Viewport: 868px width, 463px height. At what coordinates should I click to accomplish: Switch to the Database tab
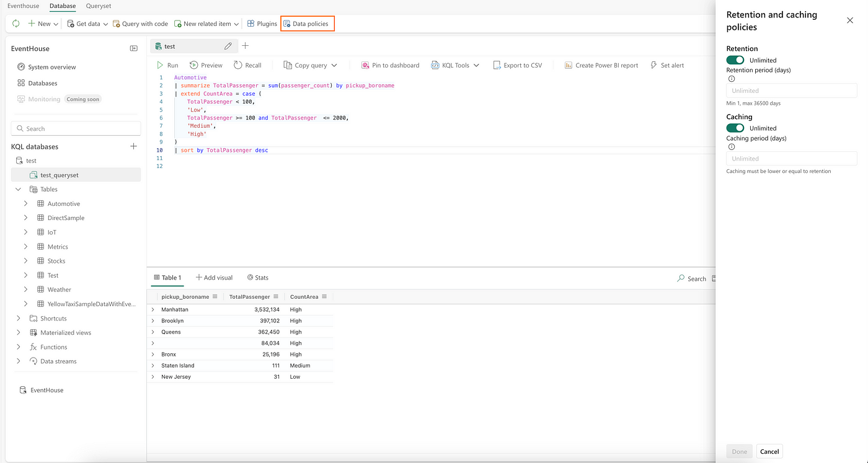63,6
